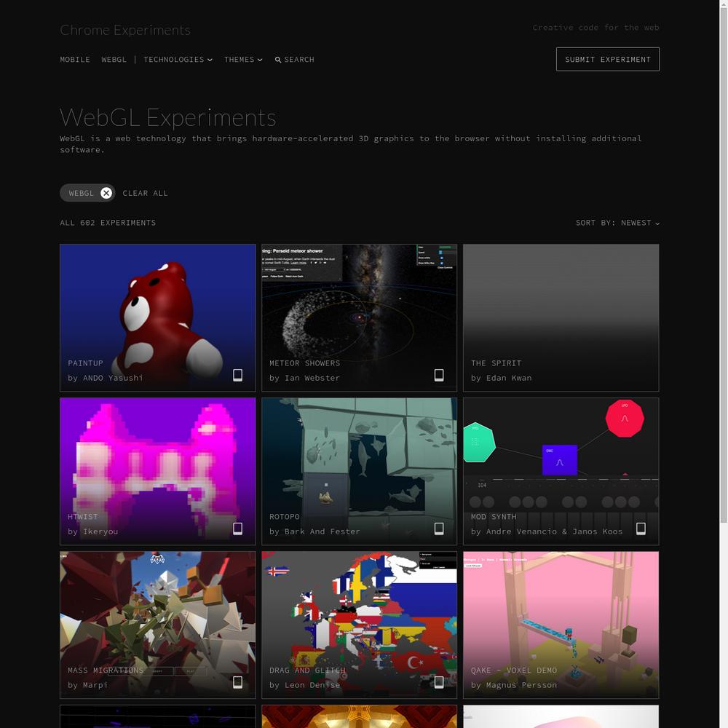Click the Clear All filters link

coord(146,193)
